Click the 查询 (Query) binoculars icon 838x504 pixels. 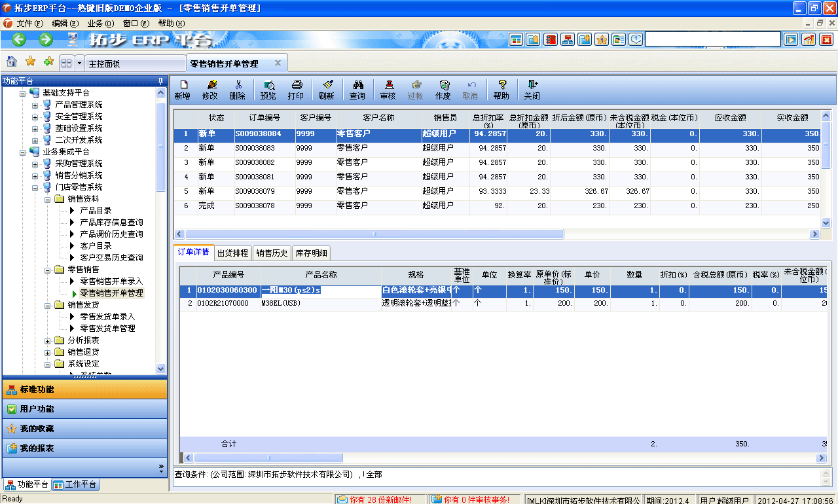(x=357, y=89)
